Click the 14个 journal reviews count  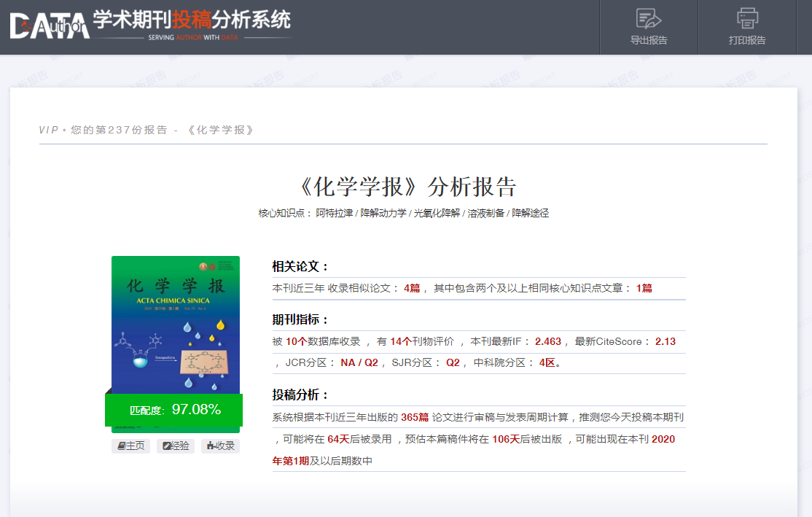[401, 341]
